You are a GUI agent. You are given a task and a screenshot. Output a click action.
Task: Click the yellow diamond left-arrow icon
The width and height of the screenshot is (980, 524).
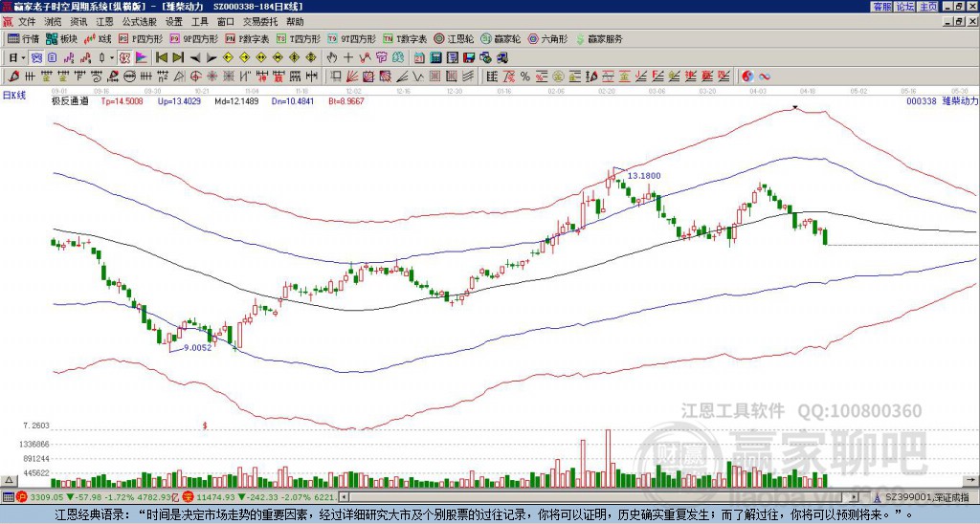pos(228,58)
